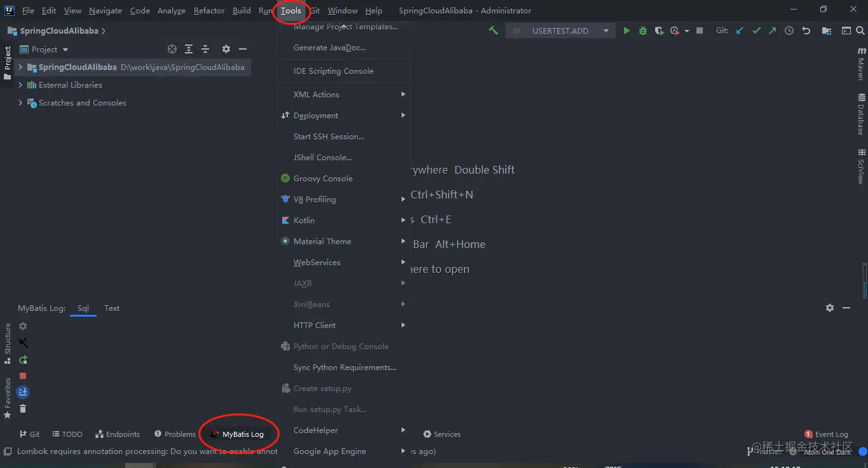Open the Services tool window
The width and height of the screenshot is (868, 468).
[x=442, y=434]
